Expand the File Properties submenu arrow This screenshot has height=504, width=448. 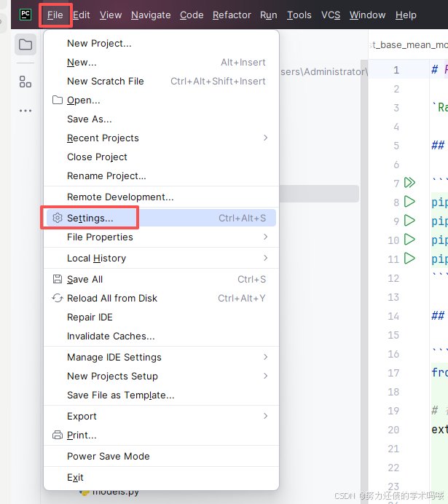pos(265,237)
